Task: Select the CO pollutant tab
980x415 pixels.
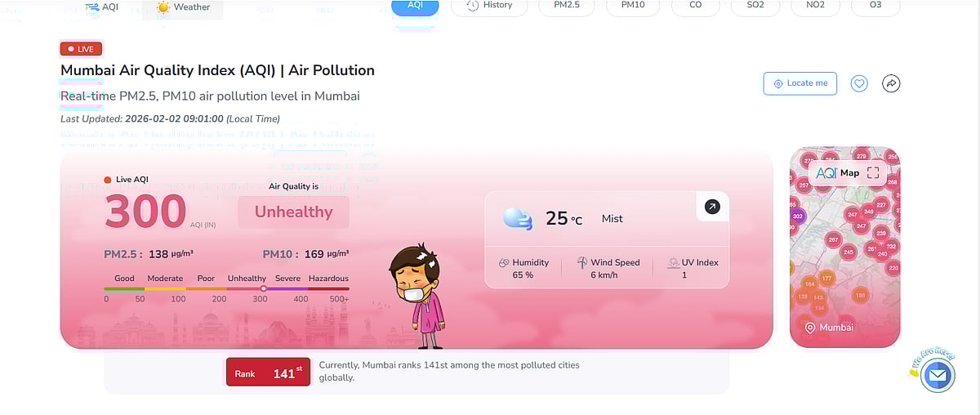Action: (696, 6)
